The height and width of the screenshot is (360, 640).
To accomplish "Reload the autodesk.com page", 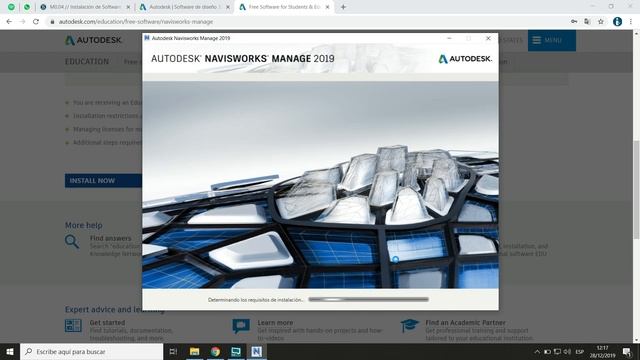I will tap(36, 22).
